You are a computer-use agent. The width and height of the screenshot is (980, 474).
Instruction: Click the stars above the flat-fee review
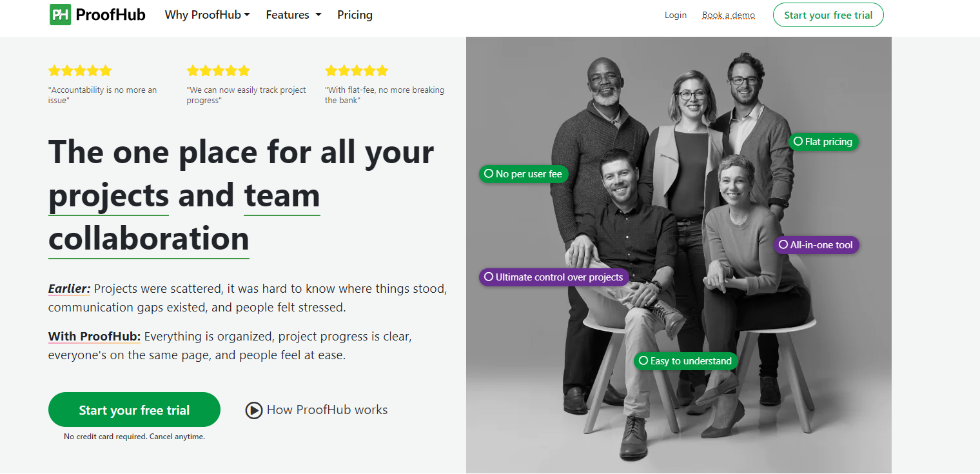(x=357, y=70)
